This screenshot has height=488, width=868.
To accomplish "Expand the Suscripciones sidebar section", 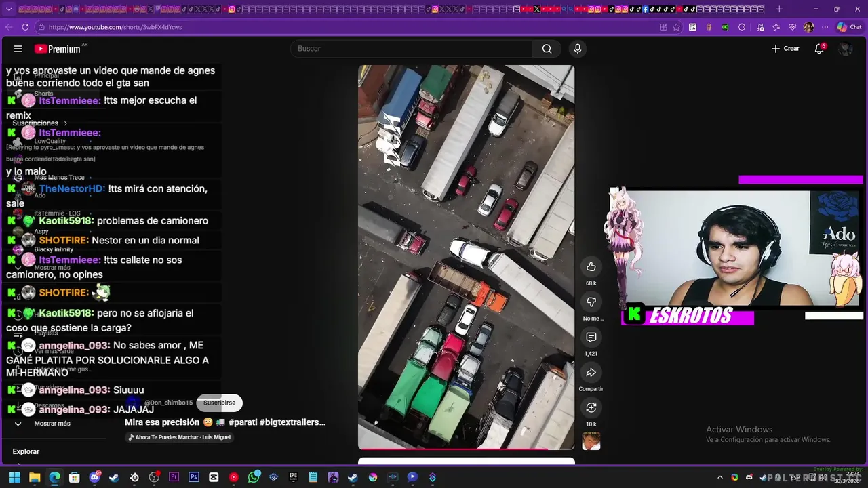I will pos(40,123).
